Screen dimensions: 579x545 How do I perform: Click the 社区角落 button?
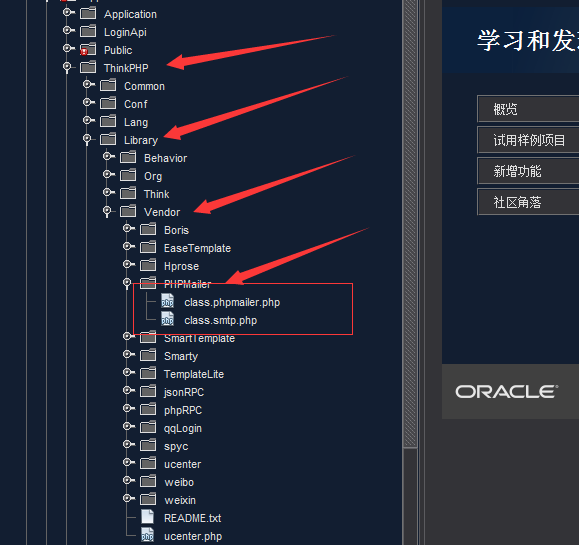[528, 202]
